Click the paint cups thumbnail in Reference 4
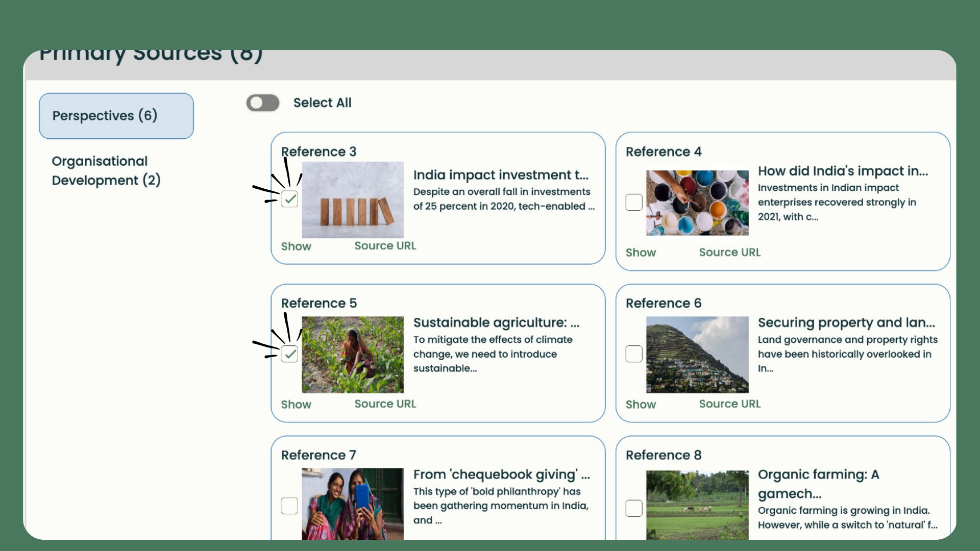980x551 pixels. [697, 203]
